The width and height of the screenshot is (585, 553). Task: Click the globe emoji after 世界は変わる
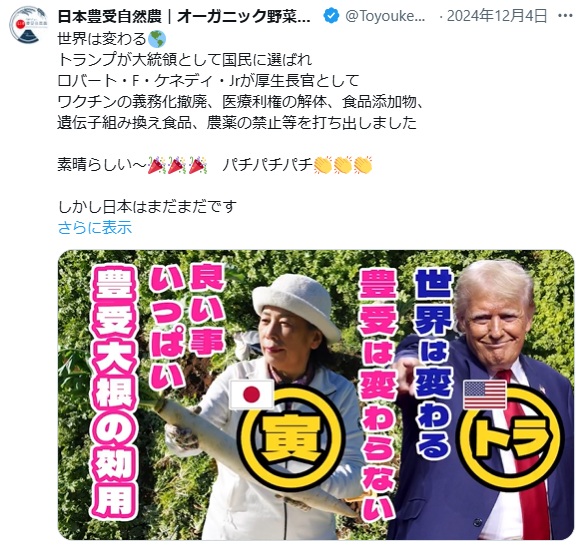tap(157, 39)
